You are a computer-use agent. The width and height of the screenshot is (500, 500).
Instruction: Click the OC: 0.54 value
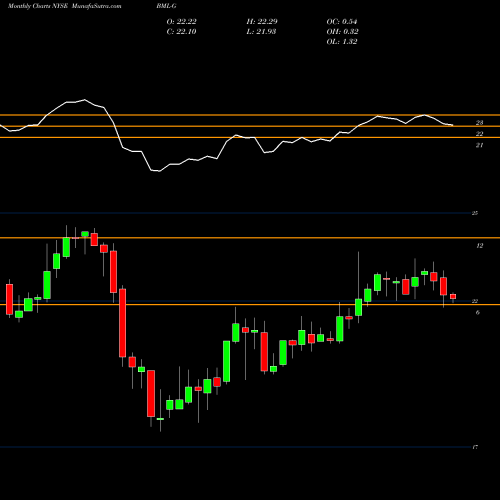(x=342, y=22)
